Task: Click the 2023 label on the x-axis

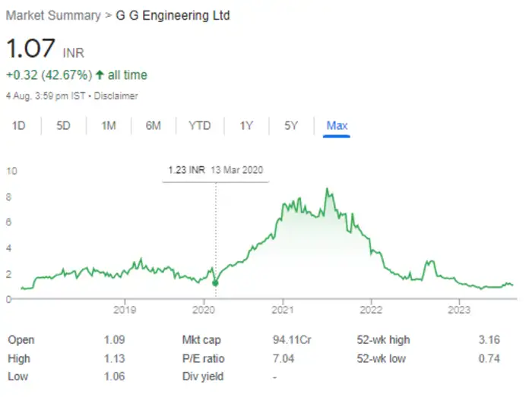Action: coord(460,310)
